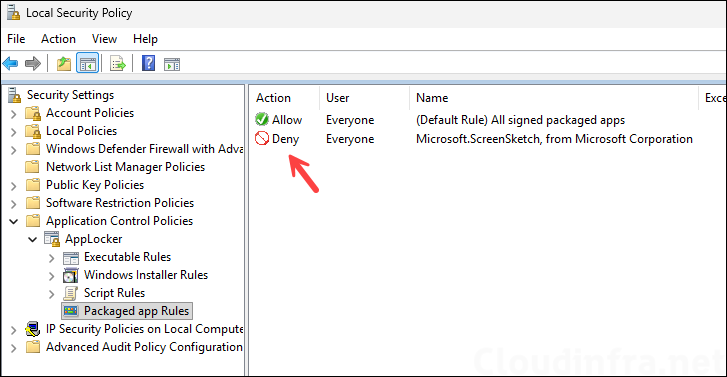Expand the Public Key Policies node
The image size is (727, 377).
[13, 186]
